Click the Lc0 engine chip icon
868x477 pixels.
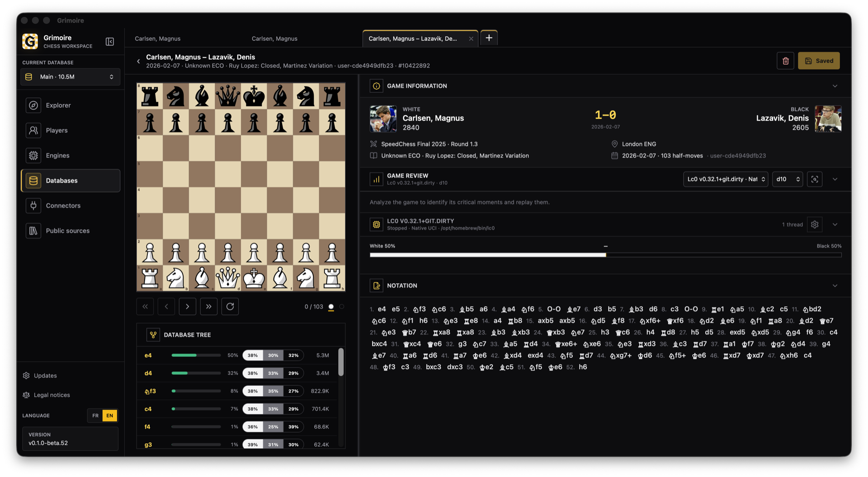point(376,225)
